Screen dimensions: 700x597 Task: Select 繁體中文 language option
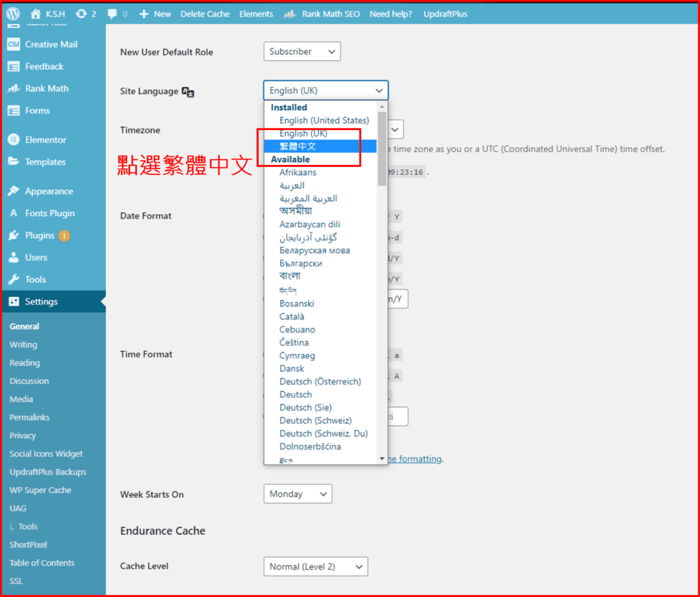(298, 146)
